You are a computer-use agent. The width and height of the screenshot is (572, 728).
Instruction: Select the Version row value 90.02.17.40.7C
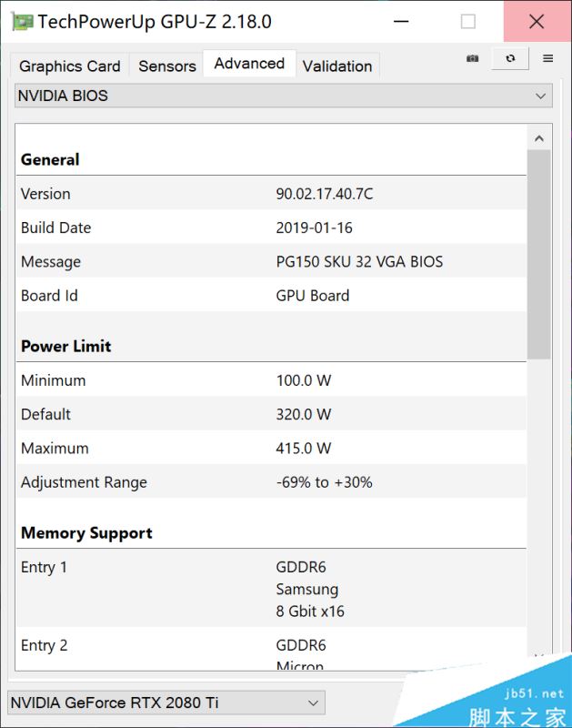coord(325,194)
